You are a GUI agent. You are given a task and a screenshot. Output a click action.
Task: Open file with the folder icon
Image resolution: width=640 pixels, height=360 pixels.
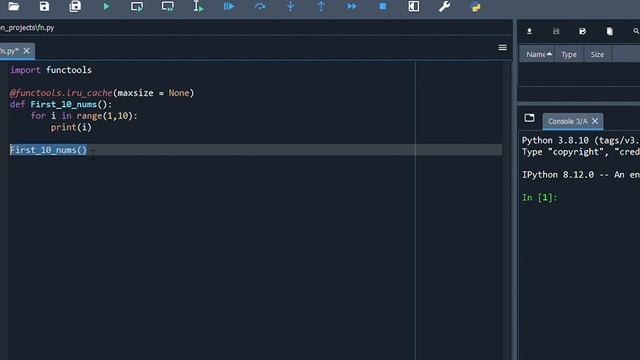[13, 6]
